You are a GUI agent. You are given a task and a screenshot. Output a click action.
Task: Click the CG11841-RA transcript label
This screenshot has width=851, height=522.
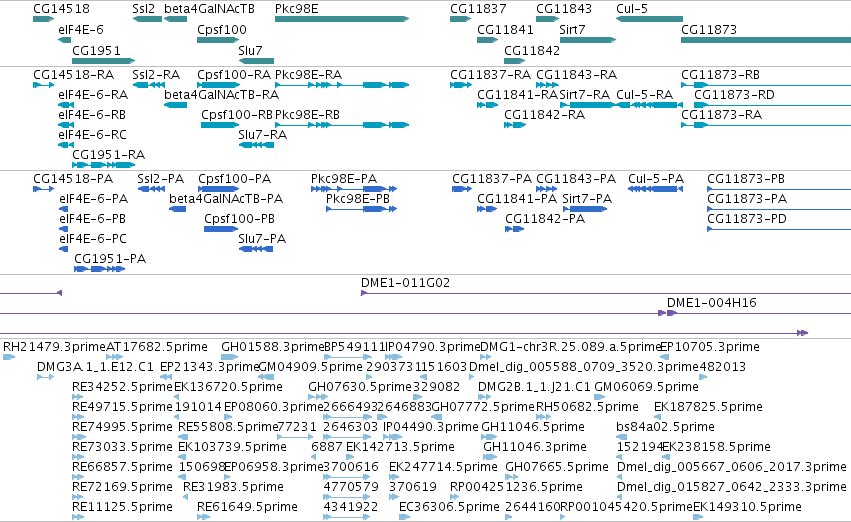point(517,95)
